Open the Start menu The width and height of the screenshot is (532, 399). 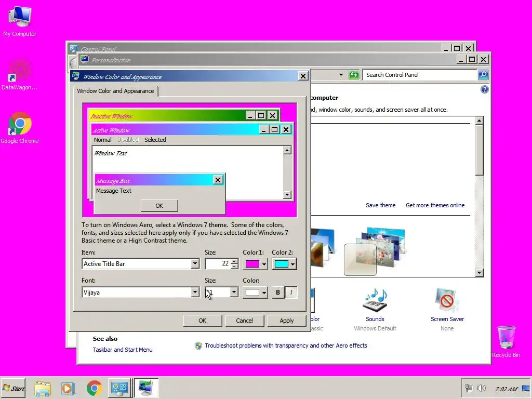click(x=13, y=388)
